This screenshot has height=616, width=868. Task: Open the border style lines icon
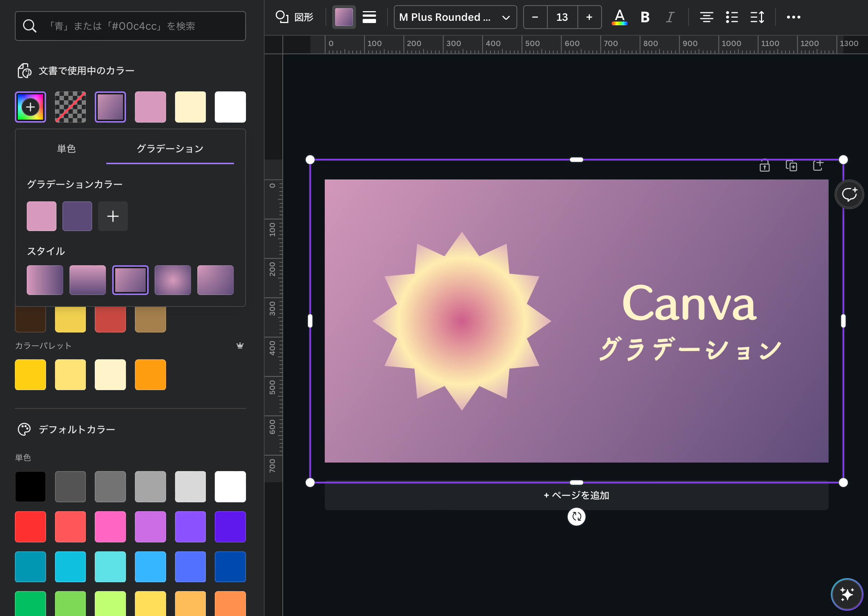click(369, 17)
